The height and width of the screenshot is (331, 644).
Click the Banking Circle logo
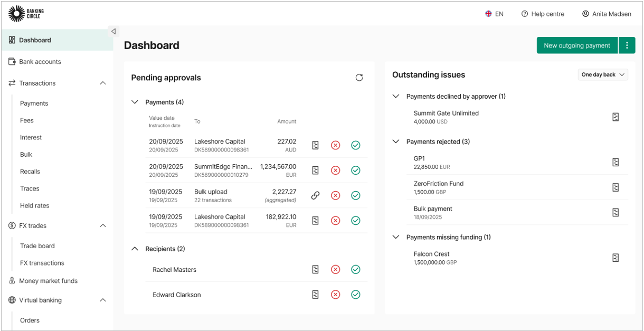tap(26, 13)
